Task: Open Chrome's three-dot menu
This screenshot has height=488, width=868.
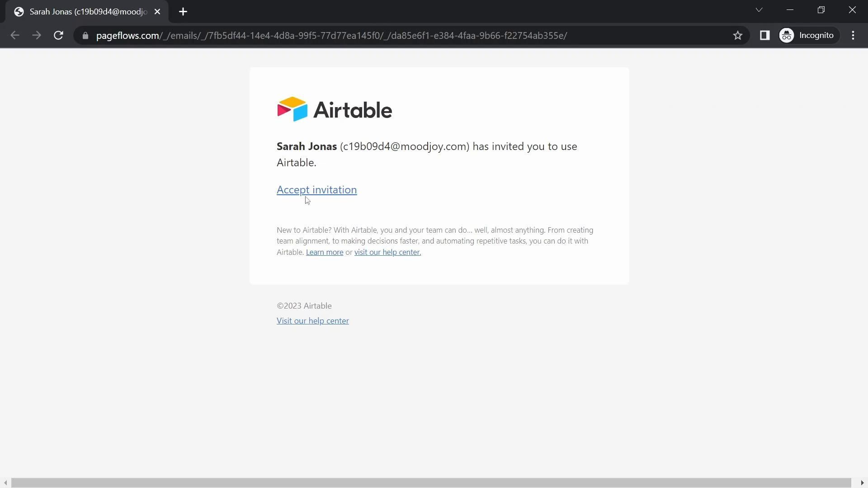Action: click(x=853, y=35)
